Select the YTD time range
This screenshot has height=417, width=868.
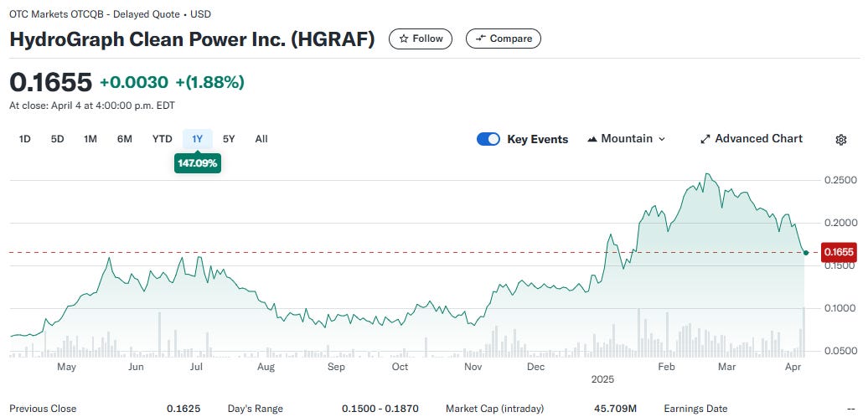(x=163, y=139)
